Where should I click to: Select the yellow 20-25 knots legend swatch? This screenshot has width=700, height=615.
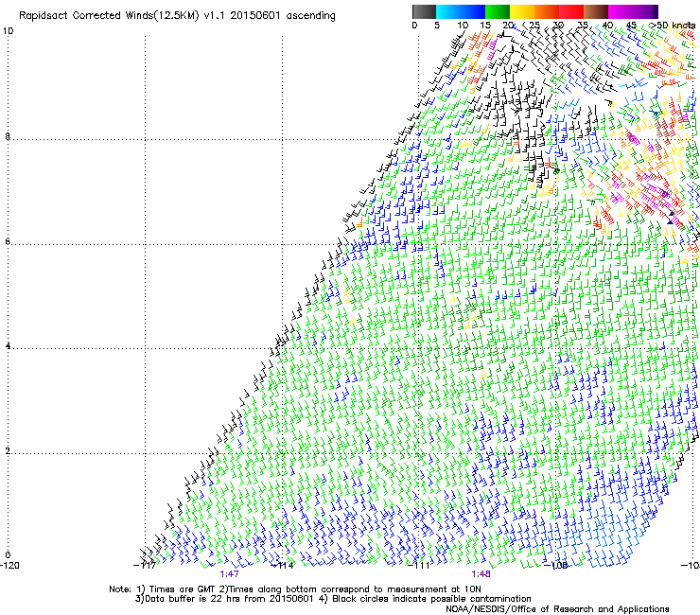pyautogui.click(x=522, y=11)
